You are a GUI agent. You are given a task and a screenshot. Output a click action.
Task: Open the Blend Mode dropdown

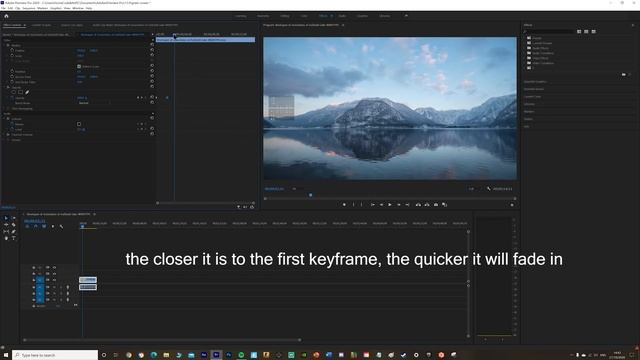[94, 103]
